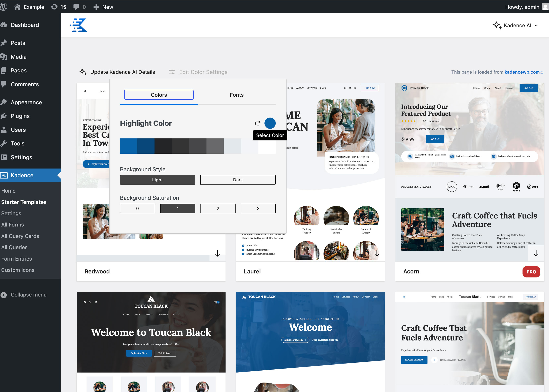
Task: Select Dark background style
Action: pyautogui.click(x=238, y=180)
